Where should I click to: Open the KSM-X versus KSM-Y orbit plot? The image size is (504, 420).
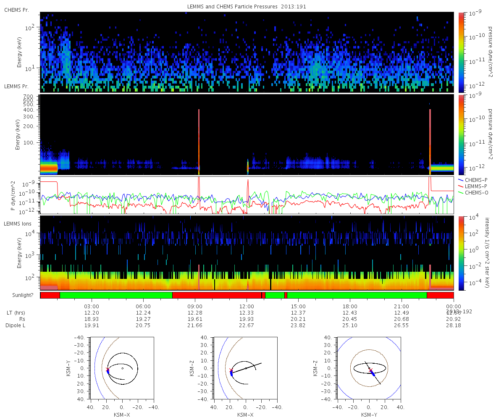[x=122, y=368]
